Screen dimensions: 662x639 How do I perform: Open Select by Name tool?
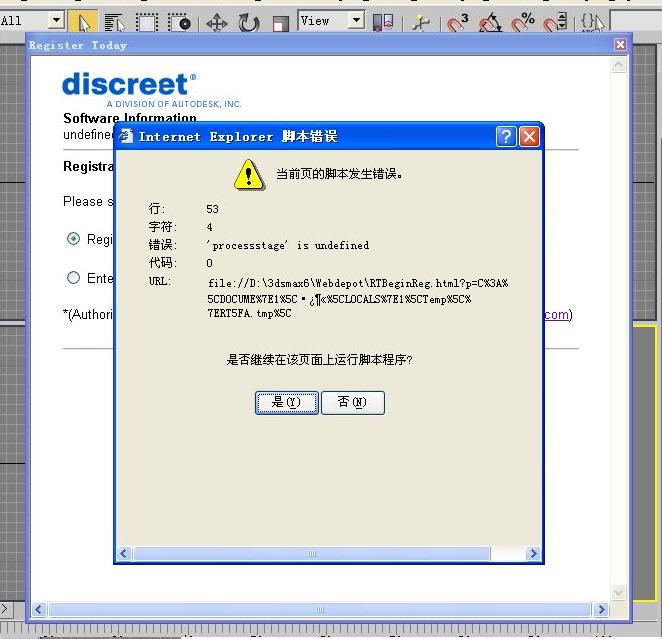pyautogui.click(x=114, y=22)
